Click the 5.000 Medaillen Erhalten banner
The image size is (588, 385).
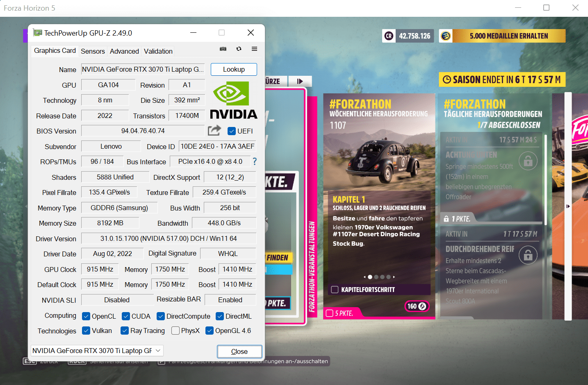pos(509,36)
